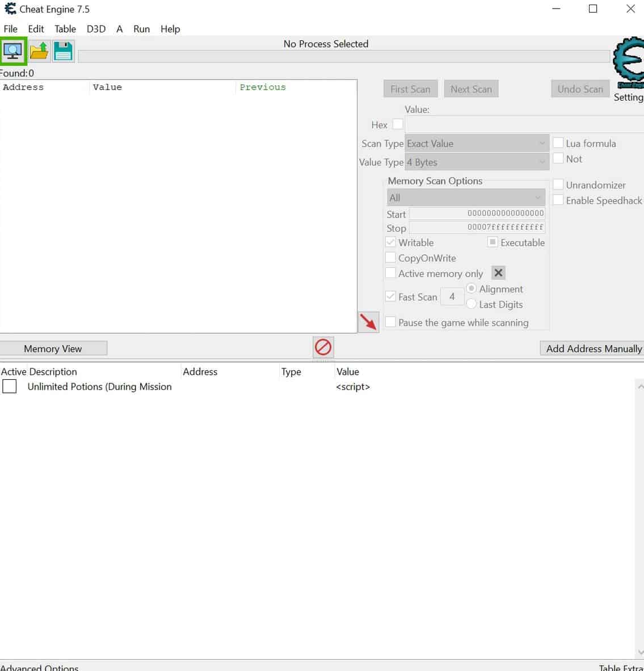This screenshot has width=644, height=671.
Task: Expand the memory region All dropdown
Action: tap(465, 198)
